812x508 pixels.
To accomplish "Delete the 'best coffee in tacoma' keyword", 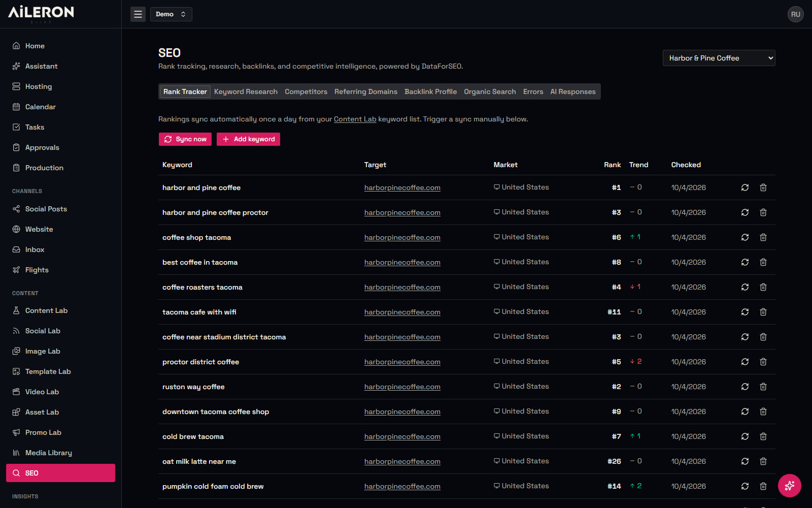I will (763, 262).
